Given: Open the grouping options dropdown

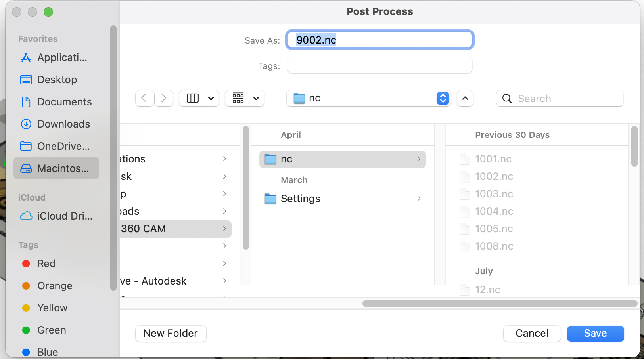Looking at the screenshot, I should point(245,98).
